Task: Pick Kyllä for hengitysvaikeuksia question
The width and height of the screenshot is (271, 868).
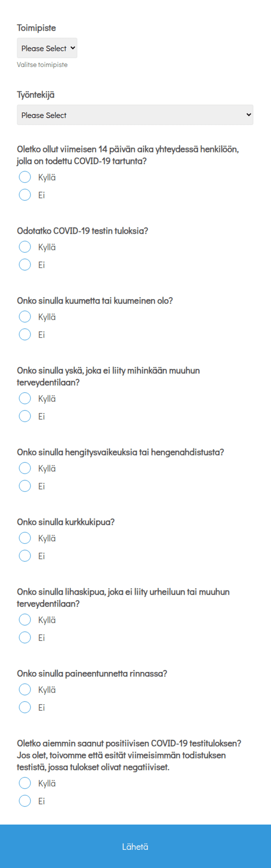Action: [25, 468]
